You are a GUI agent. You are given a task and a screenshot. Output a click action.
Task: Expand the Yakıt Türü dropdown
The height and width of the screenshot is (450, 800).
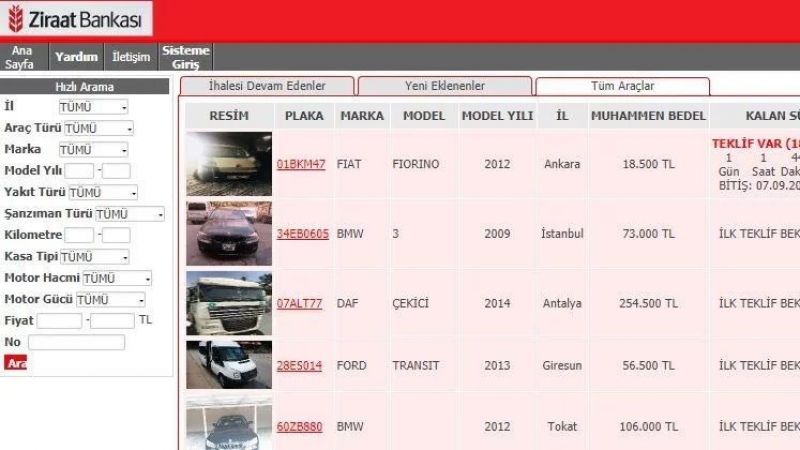[103, 193]
